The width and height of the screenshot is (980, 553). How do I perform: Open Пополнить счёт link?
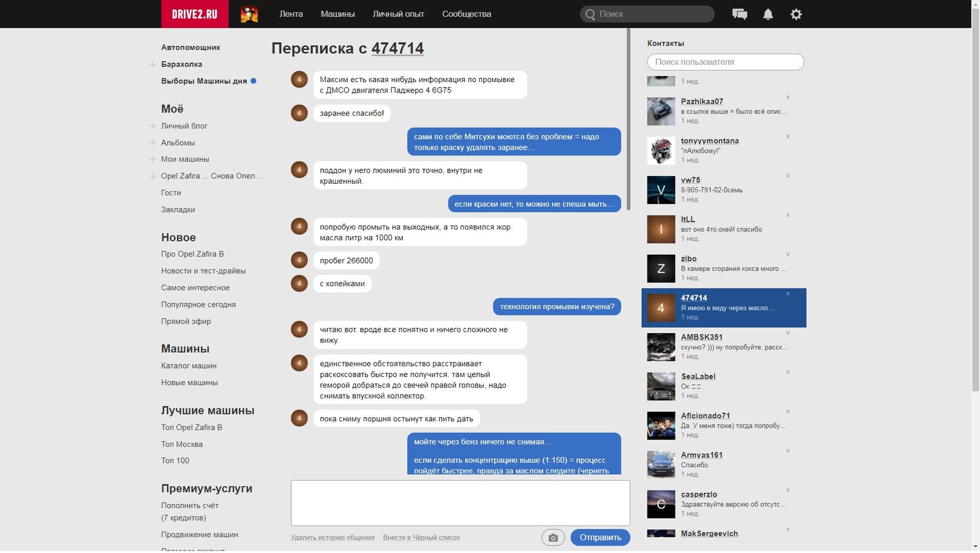click(x=190, y=506)
